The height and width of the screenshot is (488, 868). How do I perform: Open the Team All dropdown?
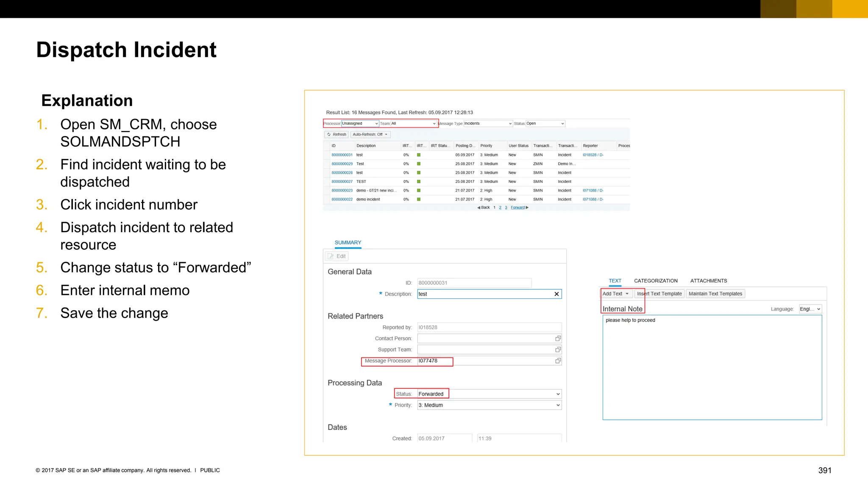pos(414,124)
